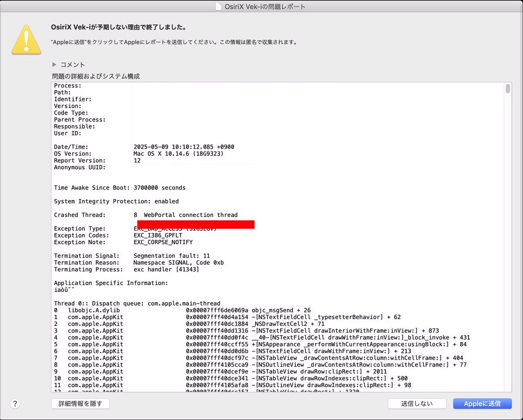Click the report's vertical scrollbar thumb
Screen dimensions: 523x420
pyautogui.click(x=508, y=89)
